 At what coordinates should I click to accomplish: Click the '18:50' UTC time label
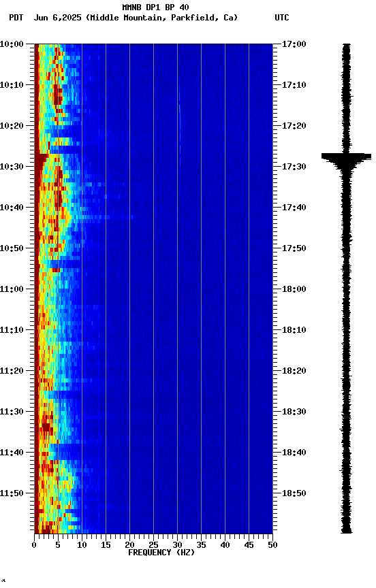pos(294,493)
